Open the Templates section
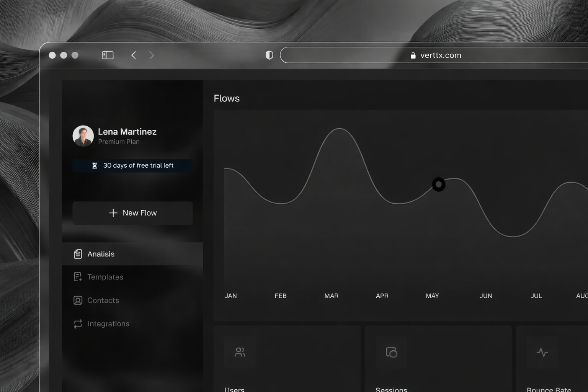The height and width of the screenshot is (392, 588). point(132,277)
